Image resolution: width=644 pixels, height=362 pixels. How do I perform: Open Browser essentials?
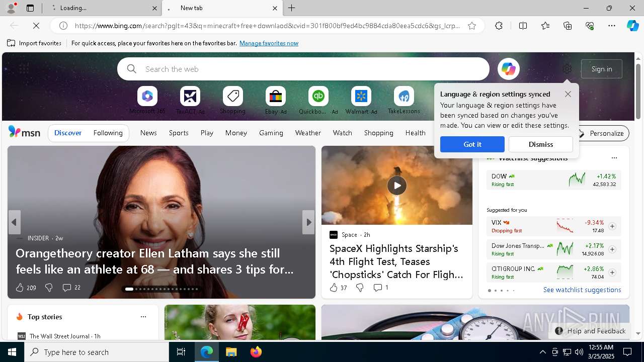pos(590,26)
